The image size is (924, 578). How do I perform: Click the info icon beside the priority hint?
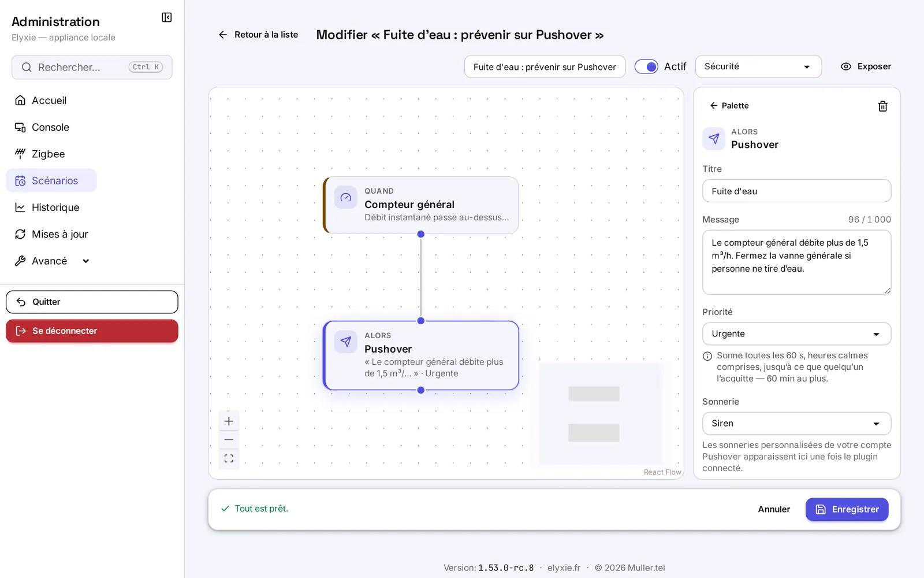click(x=707, y=356)
